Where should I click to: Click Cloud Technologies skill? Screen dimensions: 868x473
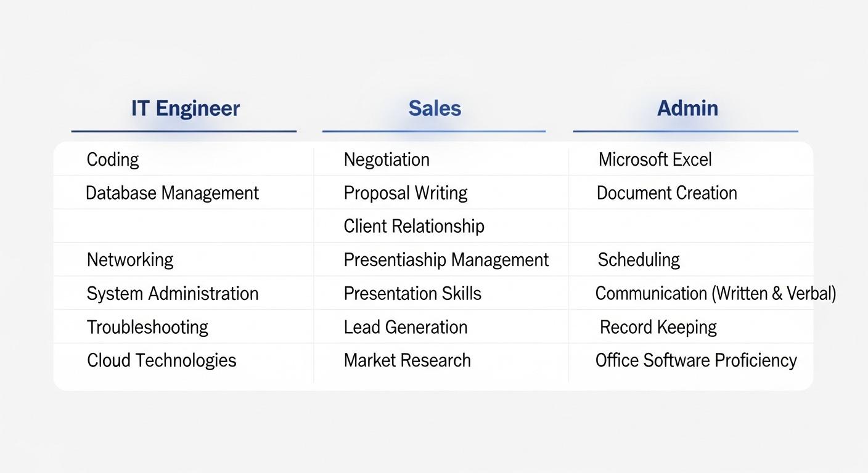[162, 360]
